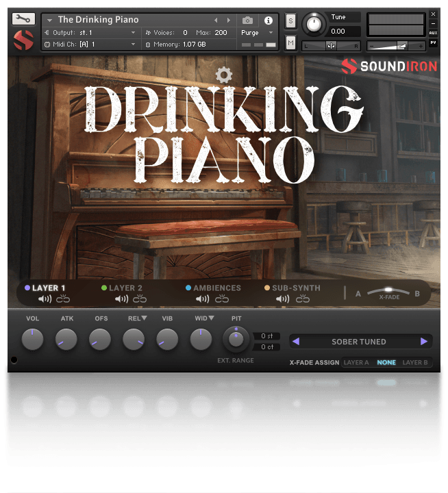Click the Layer 2 link chain icon
Image resolution: width=448 pixels, height=493 pixels.
click(x=140, y=299)
